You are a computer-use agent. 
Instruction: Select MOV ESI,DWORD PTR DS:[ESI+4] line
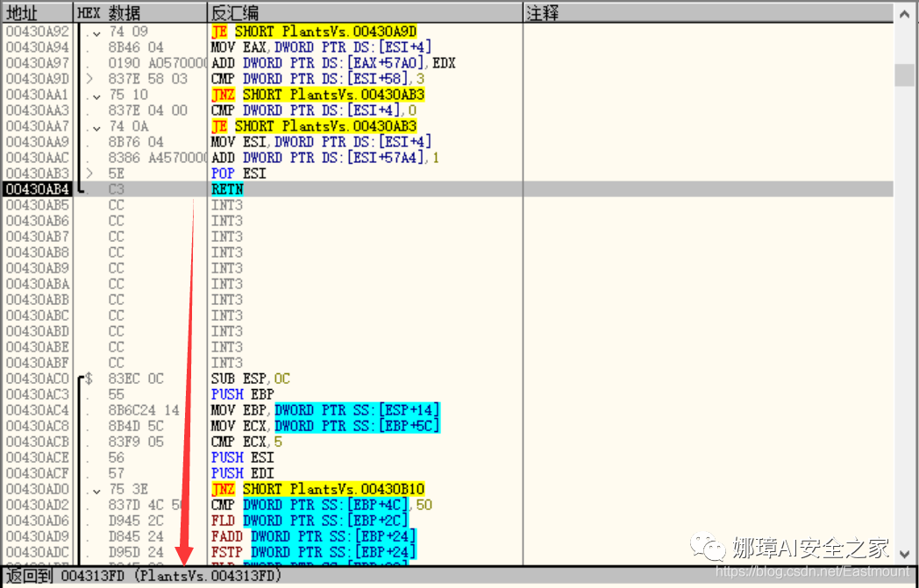coord(321,142)
